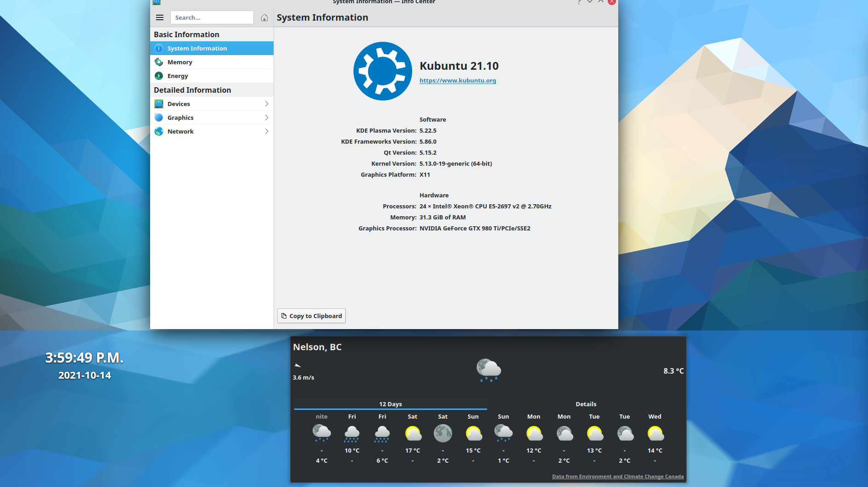868x487 pixels.
Task: Expand the Network category chevron
Action: [267, 131]
